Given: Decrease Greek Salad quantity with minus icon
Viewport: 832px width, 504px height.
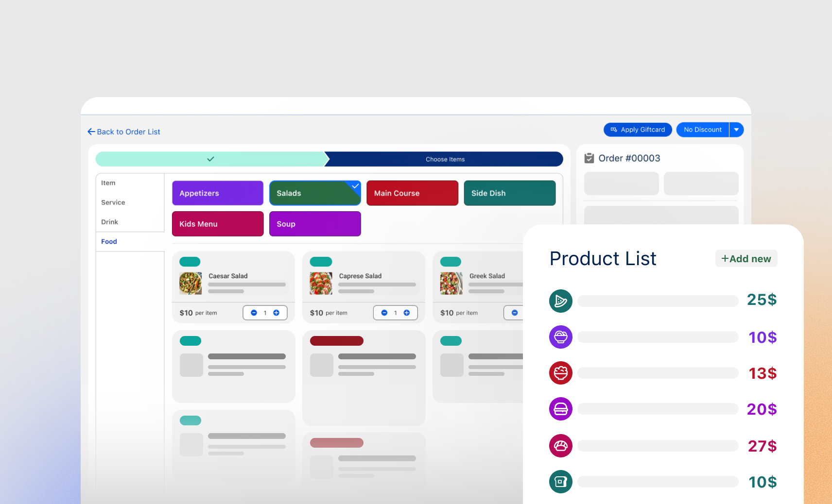Looking at the screenshot, I should (515, 313).
